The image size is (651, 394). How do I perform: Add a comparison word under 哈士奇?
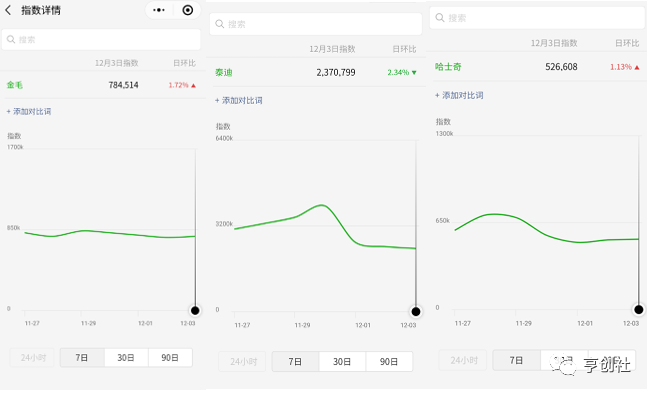[x=459, y=95]
